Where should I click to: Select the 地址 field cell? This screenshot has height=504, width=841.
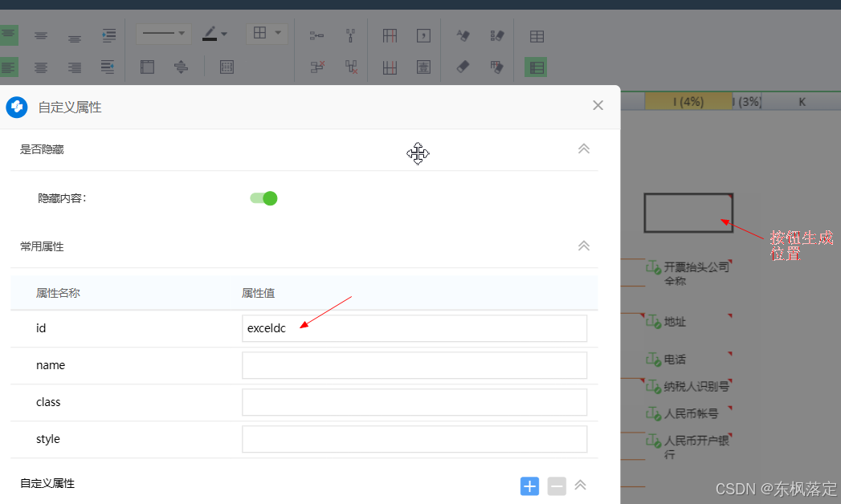(x=688, y=321)
